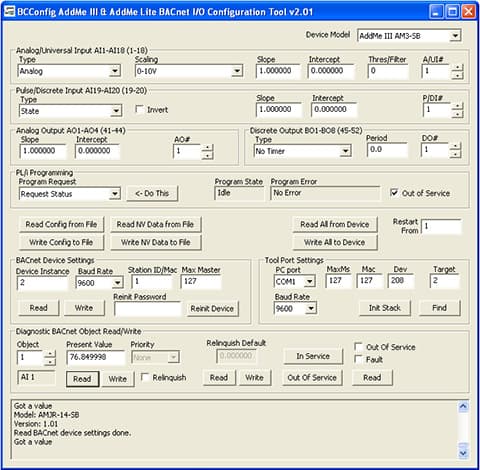Write the Relinquish Default value
Image resolution: width=480 pixels, height=470 pixels.
(x=255, y=378)
